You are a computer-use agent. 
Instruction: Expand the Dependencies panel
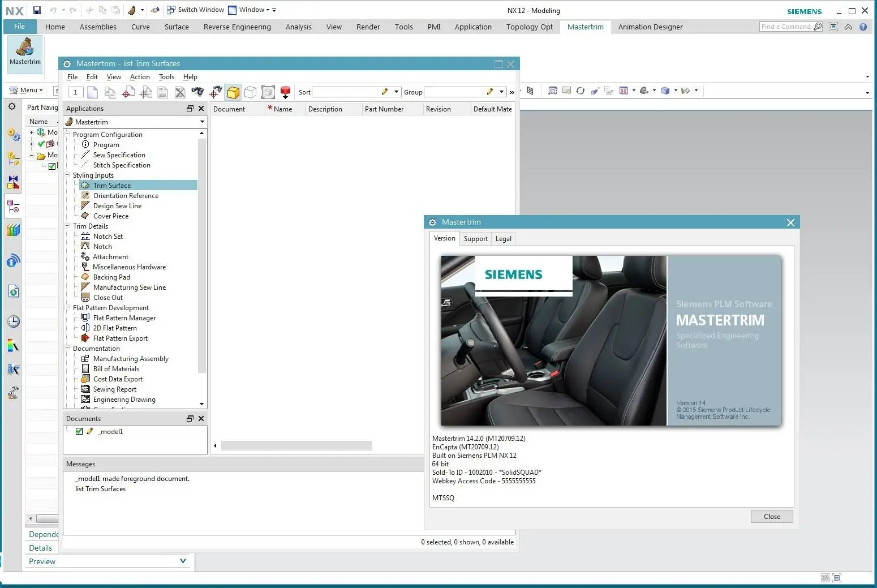click(44, 534)
